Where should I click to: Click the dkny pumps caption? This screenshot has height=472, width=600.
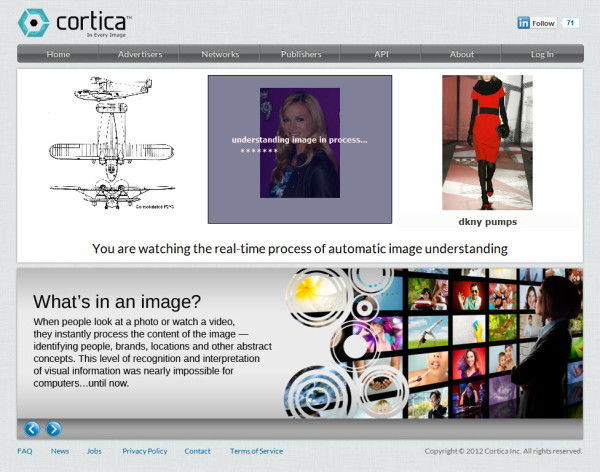coord(487,221)
